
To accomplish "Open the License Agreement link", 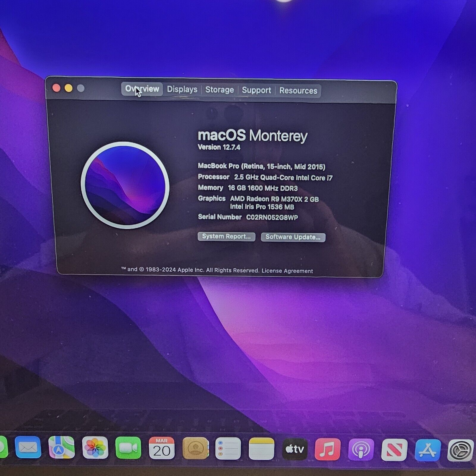I will coord(287,271).
